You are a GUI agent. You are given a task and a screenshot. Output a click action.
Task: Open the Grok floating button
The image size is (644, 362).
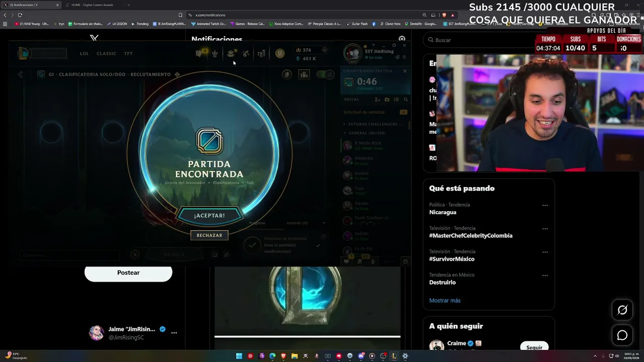tap(622, 310)
